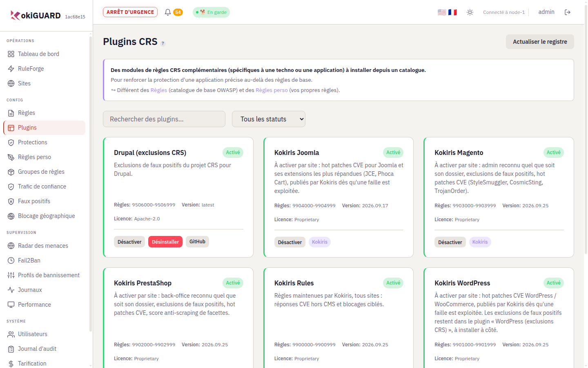Click the En garde status badge

click(211, 12)
